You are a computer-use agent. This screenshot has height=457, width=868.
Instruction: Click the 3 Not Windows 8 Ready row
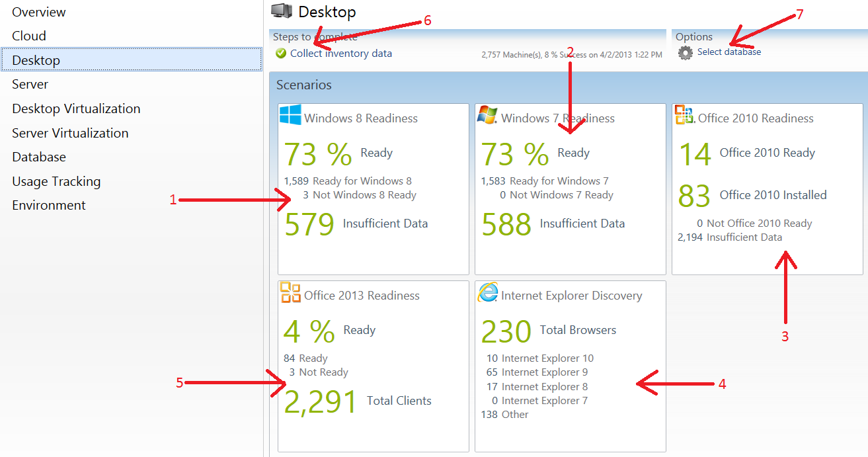(x=360, y=195)
